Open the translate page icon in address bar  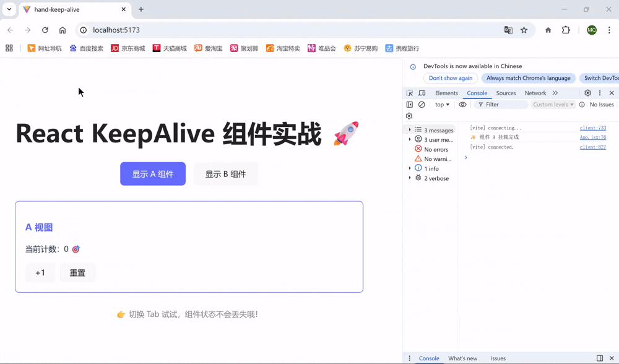click(508, 30)
